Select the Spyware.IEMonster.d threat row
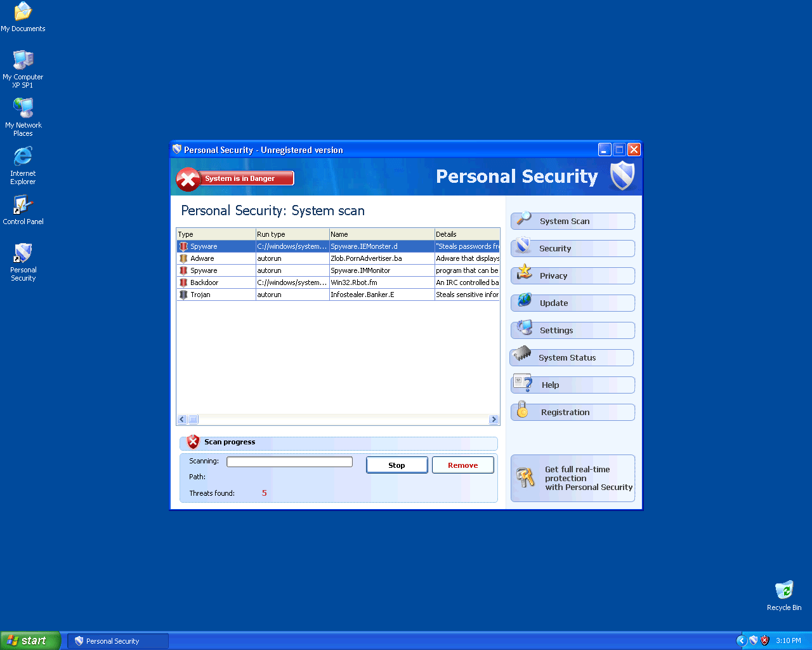This screenshot has width=812, height=650. [x=338, y=246]
